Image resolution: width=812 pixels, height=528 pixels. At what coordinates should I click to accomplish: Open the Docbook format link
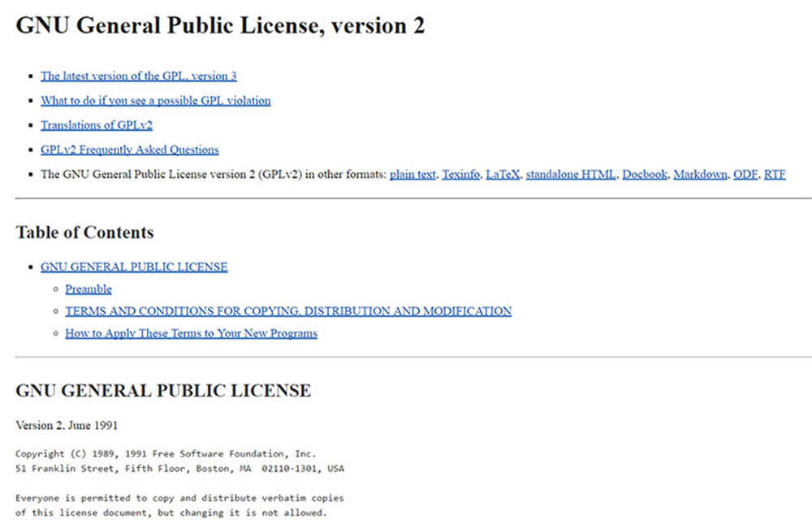coord(644,174)
